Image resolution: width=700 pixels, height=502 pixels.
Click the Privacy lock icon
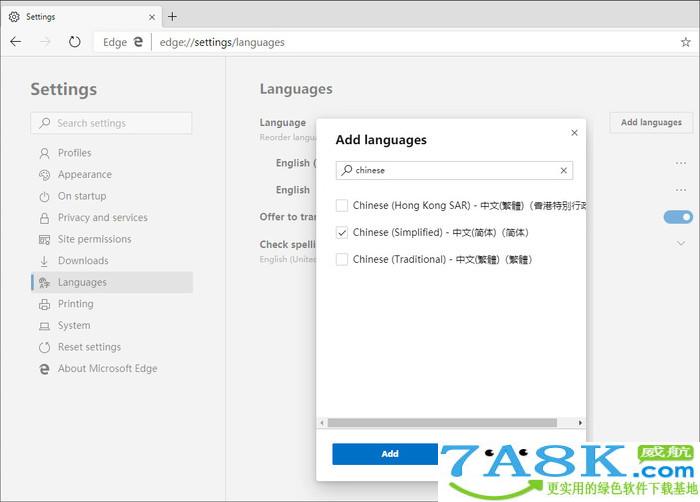tap(44, 218)
